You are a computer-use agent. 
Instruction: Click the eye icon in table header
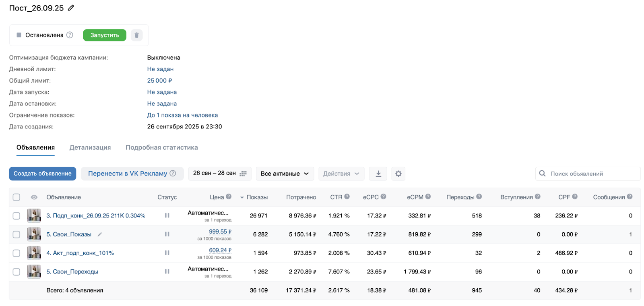pyautogui.click(x=34, y=197)
